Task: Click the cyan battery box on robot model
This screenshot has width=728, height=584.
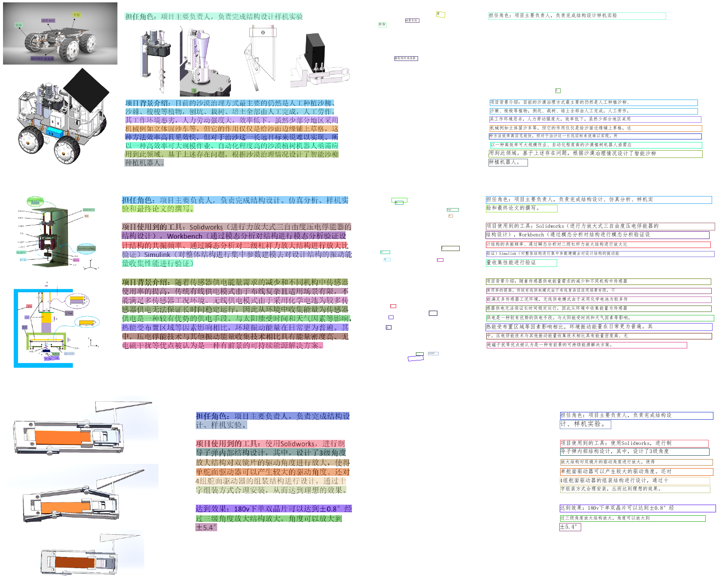Action: 56,132
